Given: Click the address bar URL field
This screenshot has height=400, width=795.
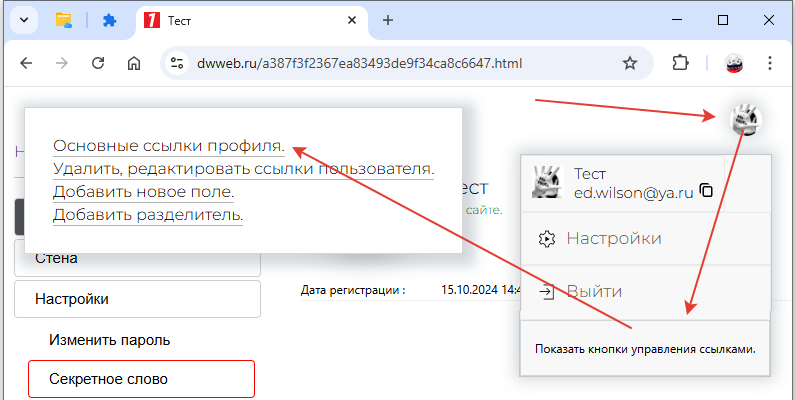Looking at the screenshot, I should click(x=390, y=63).
